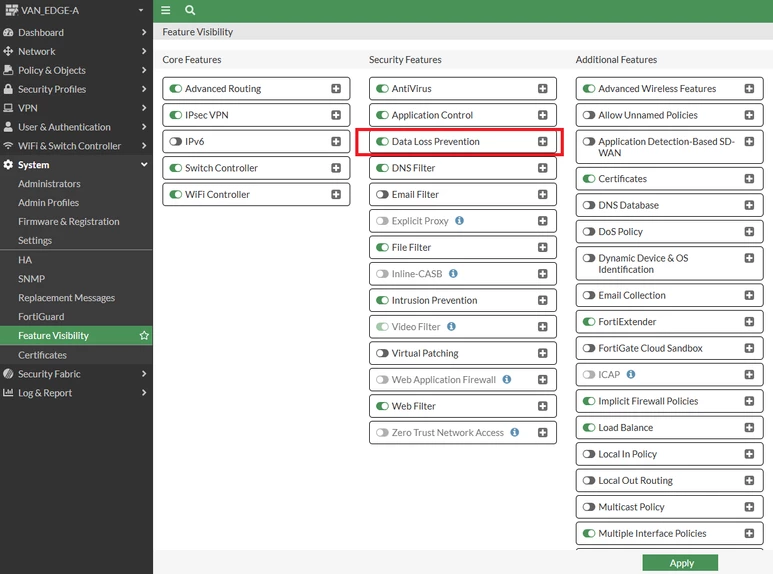Click the Multiple Interface Policies row
Viewport: 773px width, 574px height.
(669, 533)
